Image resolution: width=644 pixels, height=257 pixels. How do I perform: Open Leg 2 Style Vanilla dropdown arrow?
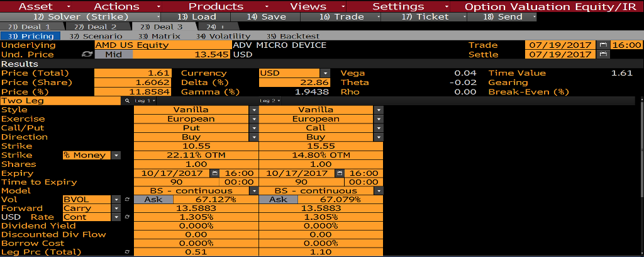pos(378,110)
